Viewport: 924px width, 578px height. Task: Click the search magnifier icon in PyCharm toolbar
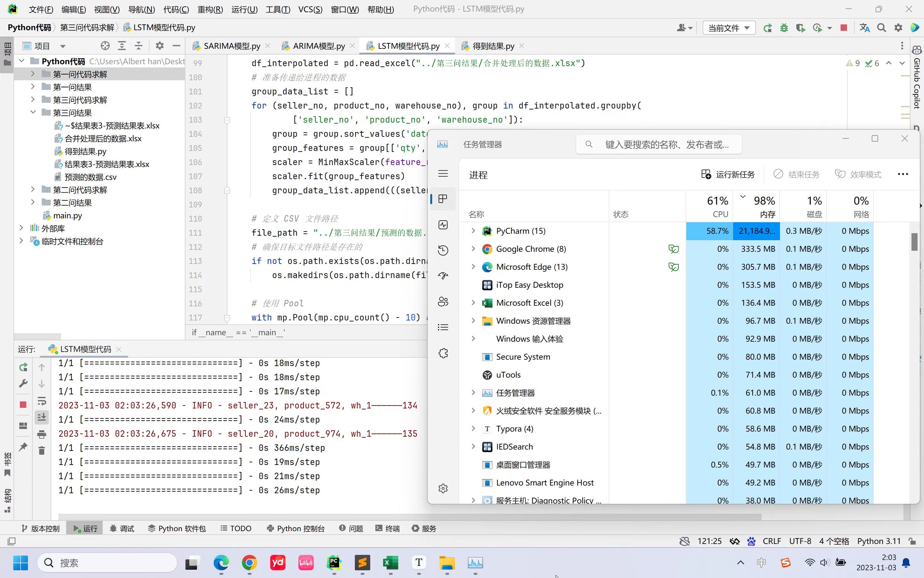coord(882,28)
